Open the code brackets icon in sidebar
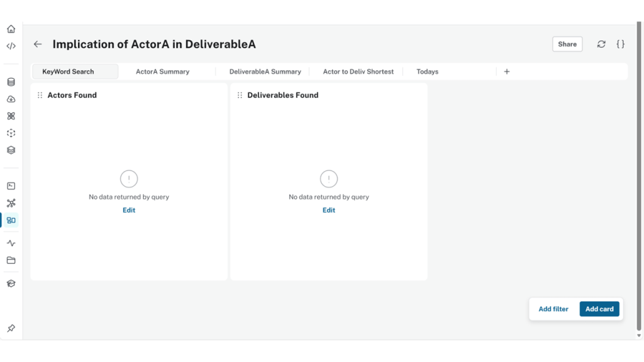 (11, 46)
